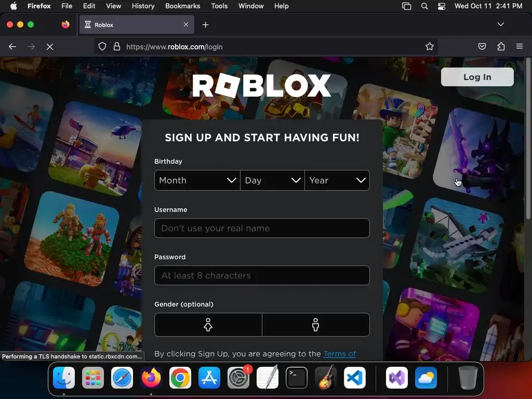Click the Username input field

(x=262, y=228)
